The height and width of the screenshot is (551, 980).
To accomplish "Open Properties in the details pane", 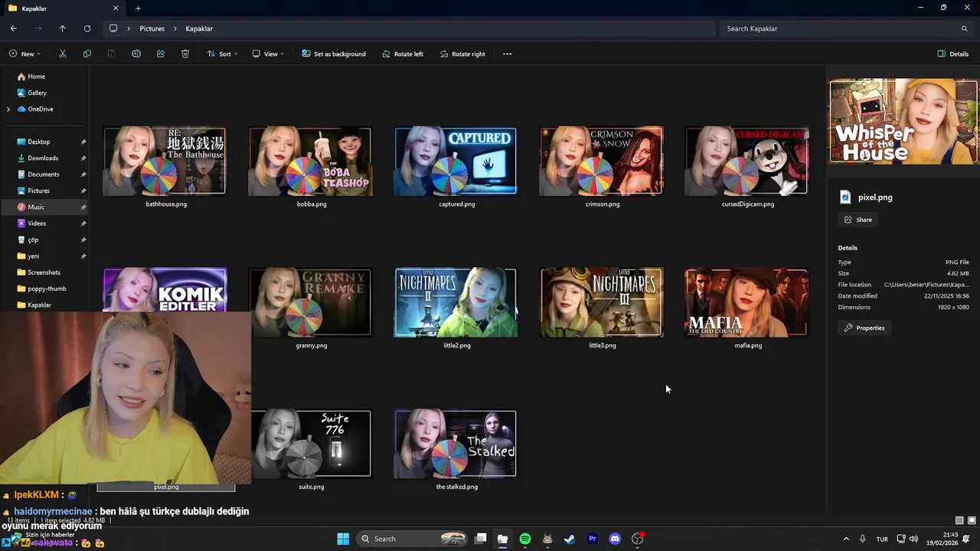I will (x=864, y=328).
